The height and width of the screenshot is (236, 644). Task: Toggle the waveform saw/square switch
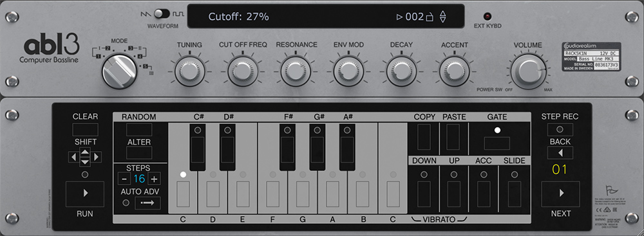tap(162, 14)
